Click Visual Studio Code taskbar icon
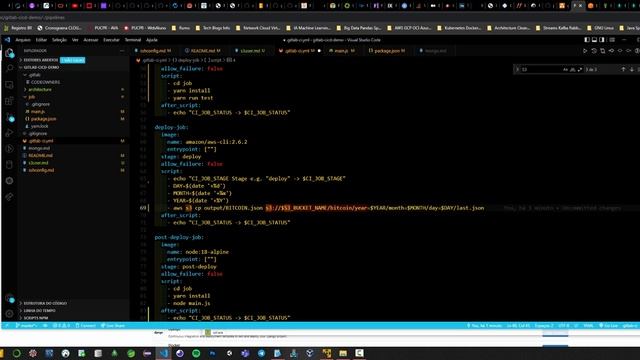640x360 pixels. click(x=164, y=353)
